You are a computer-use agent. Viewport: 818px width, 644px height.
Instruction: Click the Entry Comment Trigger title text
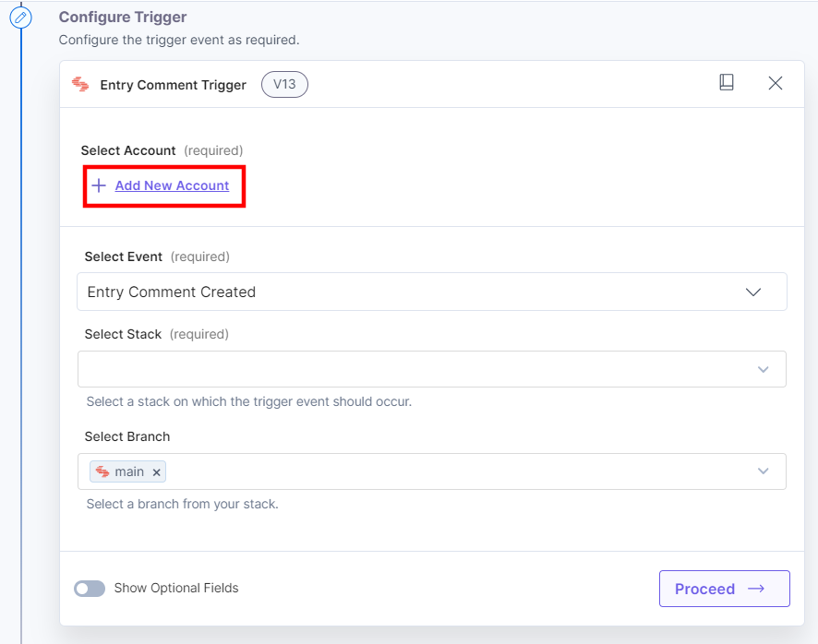coord(171,84)
